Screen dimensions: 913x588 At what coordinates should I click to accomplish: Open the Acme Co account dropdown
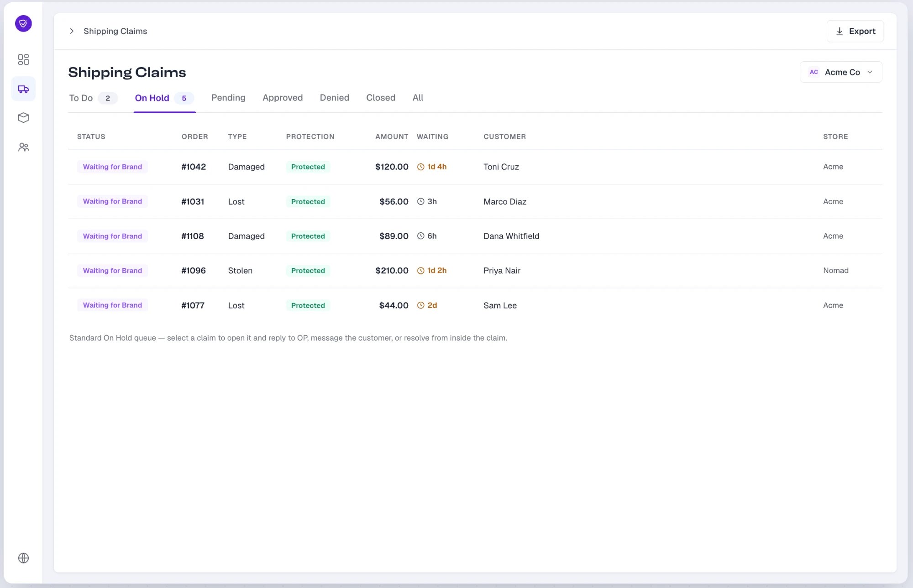point(841,72)
